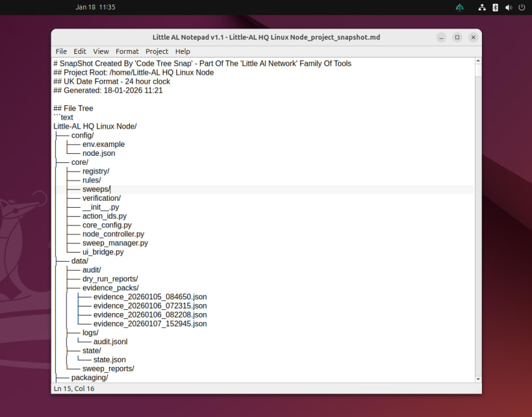Click the 'node_controller.py' line
Viewport: 532px width, 417px height.
point(113,234)
